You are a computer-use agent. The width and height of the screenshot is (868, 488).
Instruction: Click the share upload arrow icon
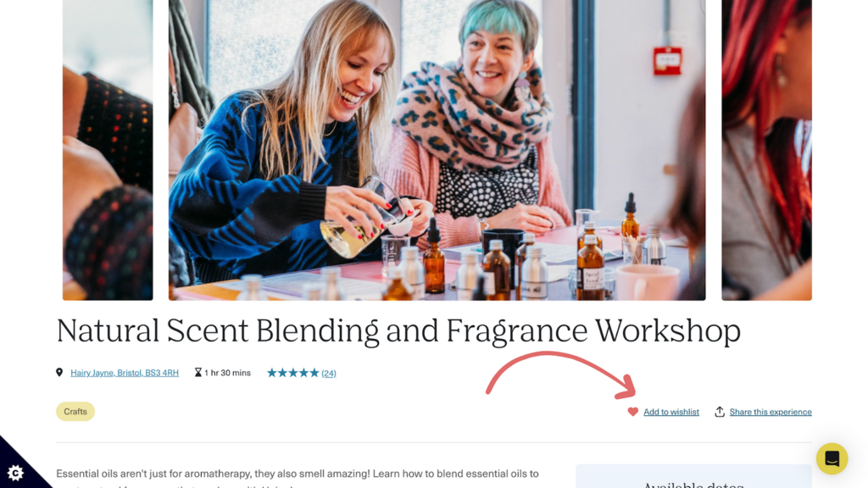pos(719,412)
